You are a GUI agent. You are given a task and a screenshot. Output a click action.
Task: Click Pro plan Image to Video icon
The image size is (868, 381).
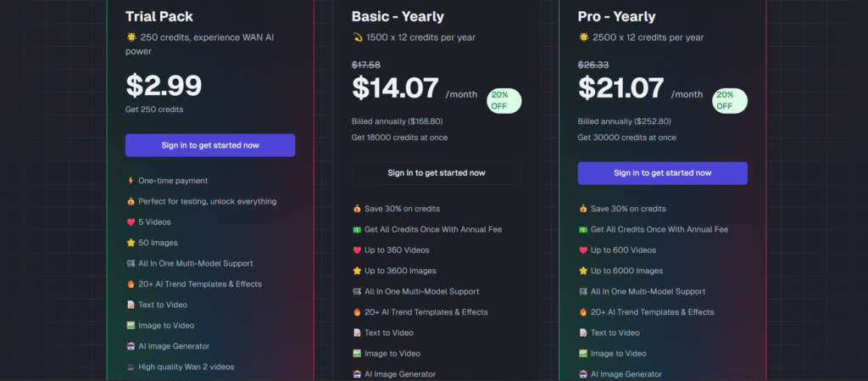[583, 353]
